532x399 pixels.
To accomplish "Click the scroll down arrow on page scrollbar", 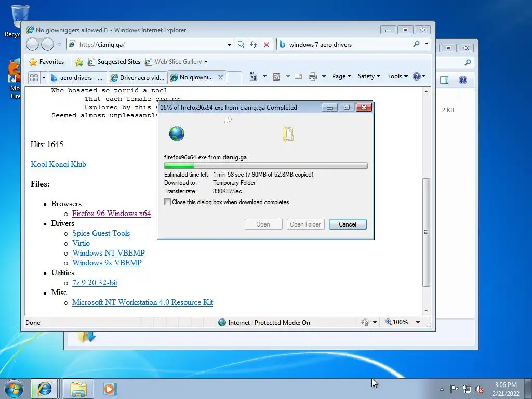I will tap(427, 311).
